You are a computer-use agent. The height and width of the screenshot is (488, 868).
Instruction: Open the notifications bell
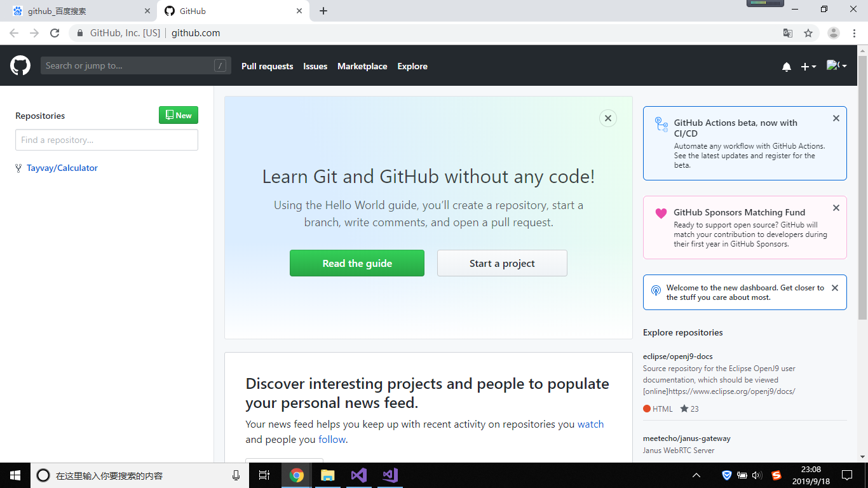click(787, 67)
